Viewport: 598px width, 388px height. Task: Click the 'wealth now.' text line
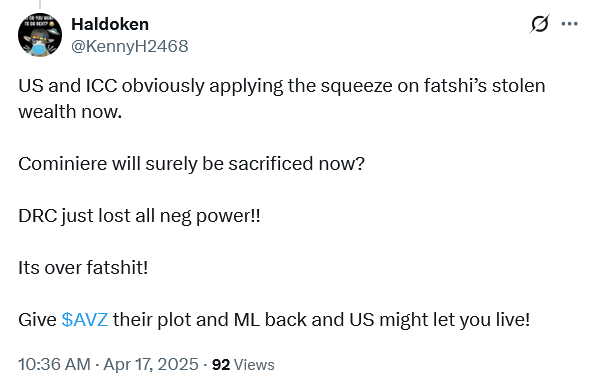point(70,111)
